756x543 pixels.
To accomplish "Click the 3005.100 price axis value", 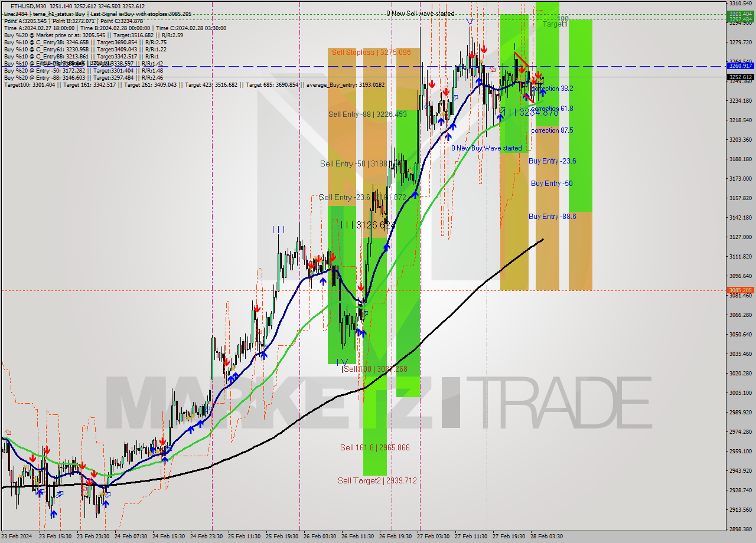I will tap(741, 393).
